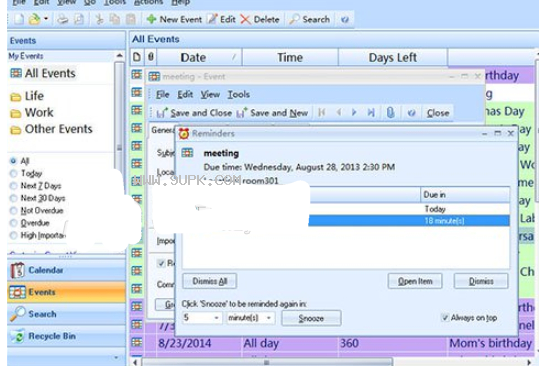
Task: Select the Today radio filter
Action: click(x=13, y=174)
